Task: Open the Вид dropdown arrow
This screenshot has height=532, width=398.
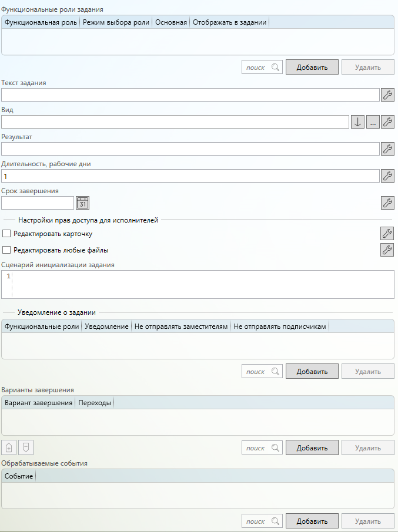Action: click(357, 122)
